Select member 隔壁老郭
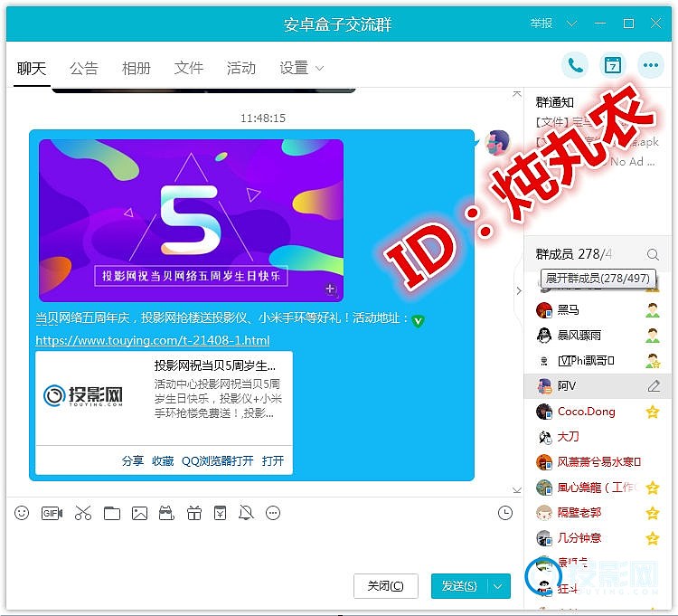 click(x=598, y=514)
